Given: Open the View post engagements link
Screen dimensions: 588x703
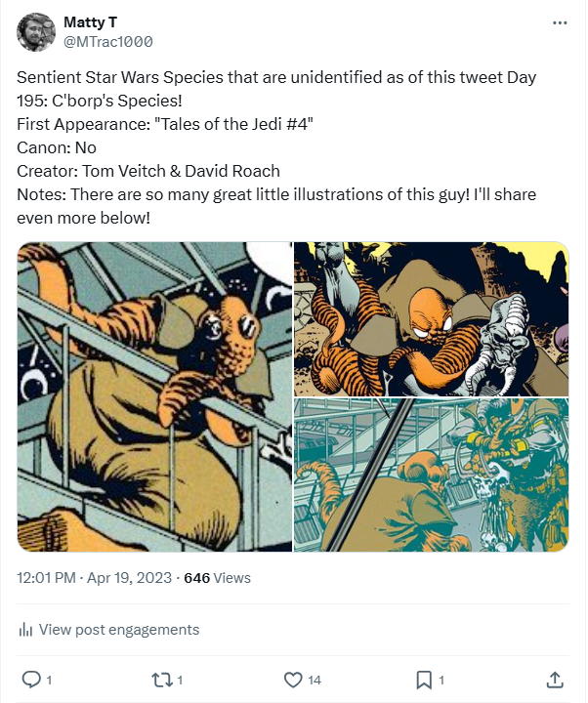Looking at the screenshot, I should pyautogui.click(x=117, y=630).
